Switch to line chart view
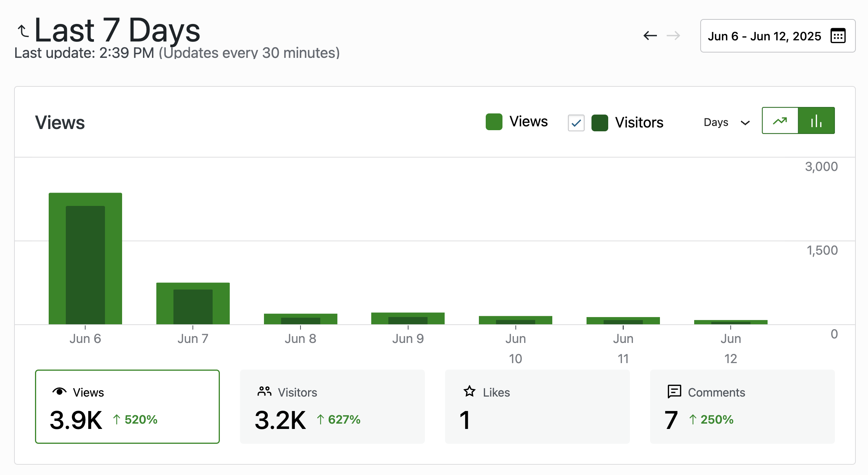 pyautogui.click(x=780, y=121)
